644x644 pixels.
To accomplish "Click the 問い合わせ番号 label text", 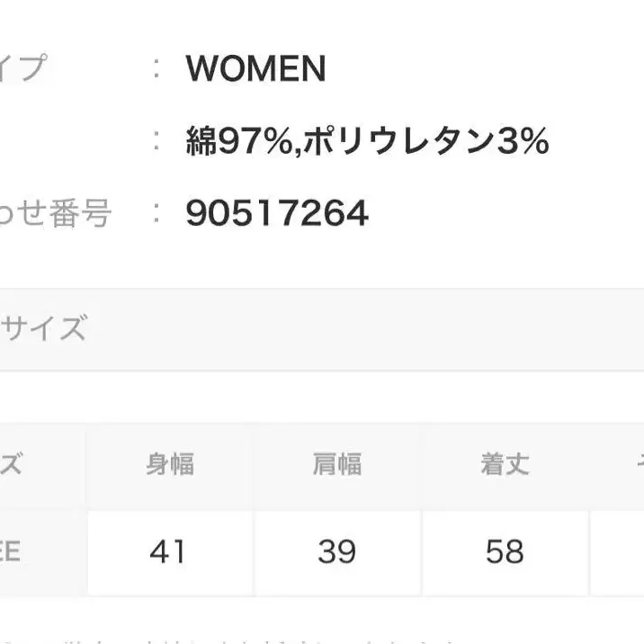I will click(x=56, y=214).
